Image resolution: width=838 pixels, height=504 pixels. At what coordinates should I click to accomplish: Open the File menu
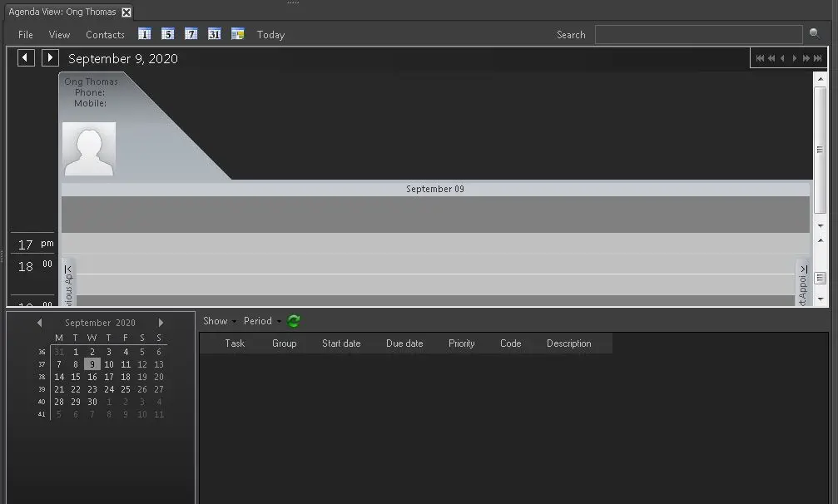point(26,35)
